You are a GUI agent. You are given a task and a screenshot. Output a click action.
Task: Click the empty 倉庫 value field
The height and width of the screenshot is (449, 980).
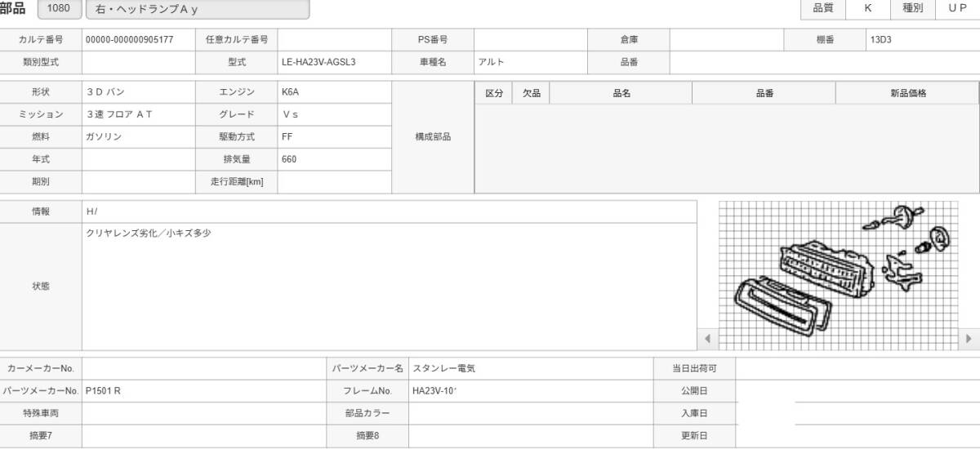pyautogui.click(x=727, y=39)
